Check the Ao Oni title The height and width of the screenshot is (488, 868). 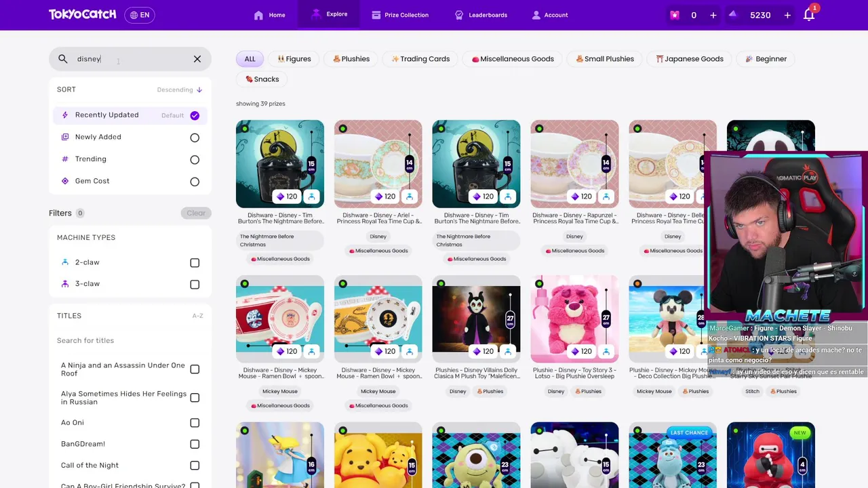[195, 423]
